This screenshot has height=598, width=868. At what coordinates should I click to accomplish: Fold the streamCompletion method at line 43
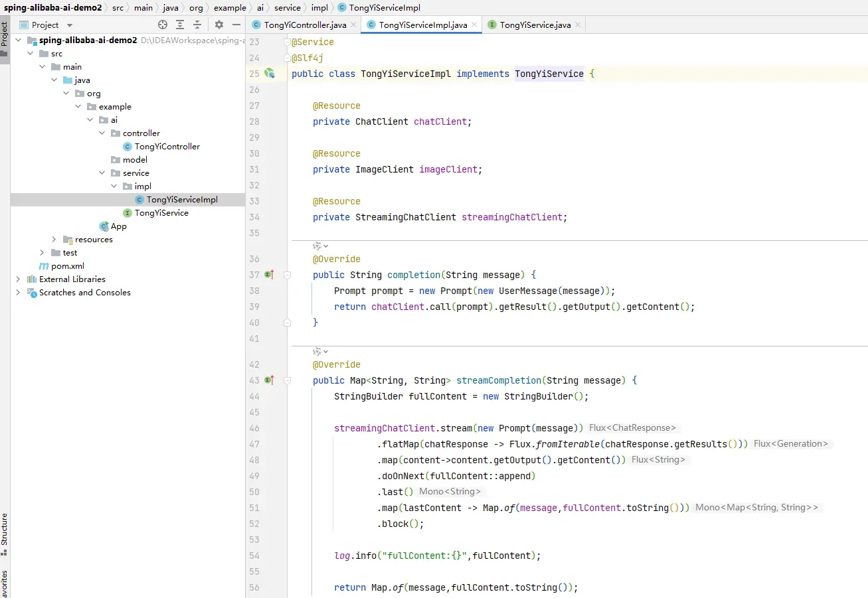(287, 380)
